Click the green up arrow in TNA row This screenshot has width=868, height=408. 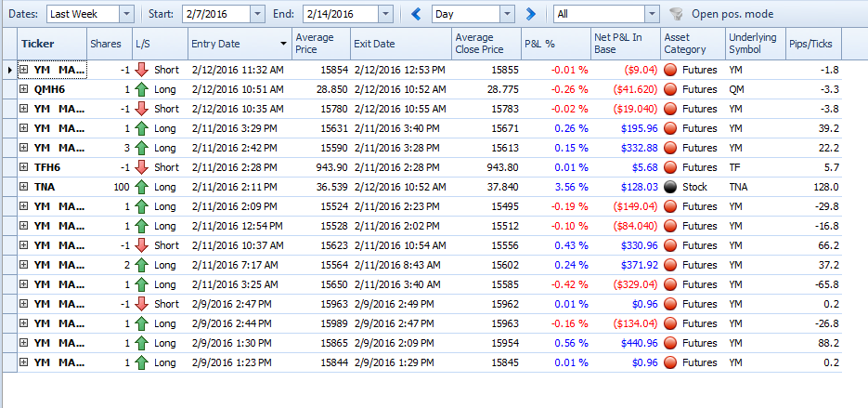(142, 187)
